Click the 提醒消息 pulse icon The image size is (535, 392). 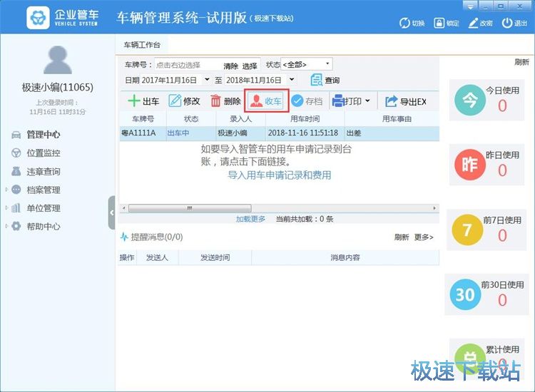(x=124, y=237)
